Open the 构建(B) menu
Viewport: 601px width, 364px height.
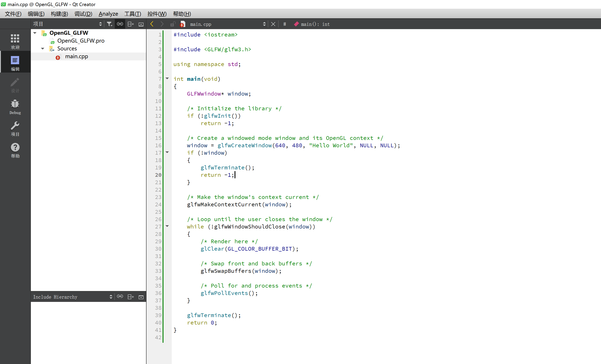click(x=59, y=14)
